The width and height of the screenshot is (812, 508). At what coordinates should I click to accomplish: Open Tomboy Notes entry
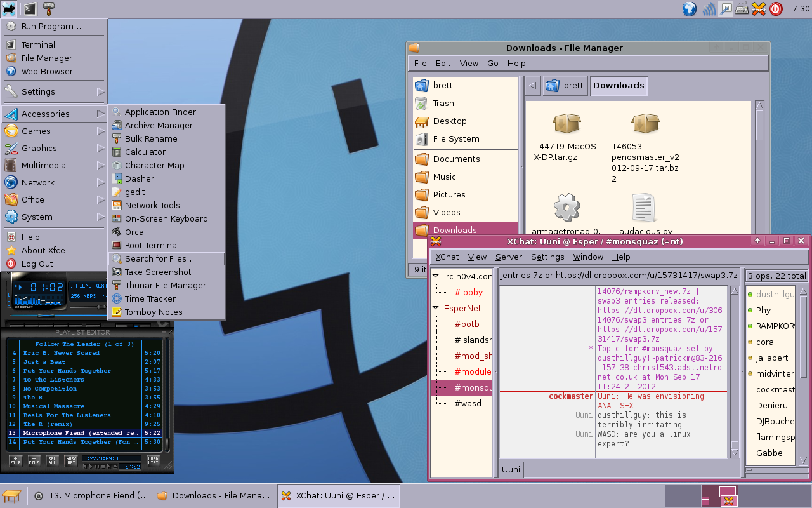(167, 312)
